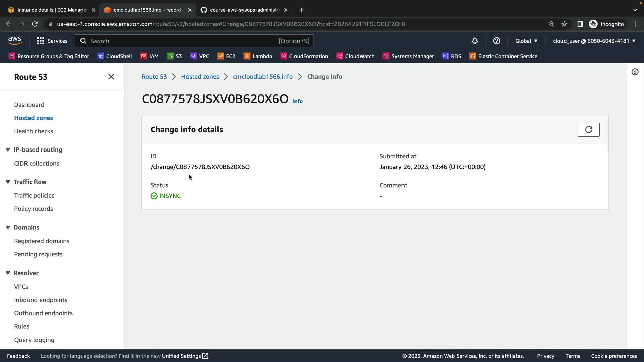Click the AWS logo home icon
644x362 pixels.
point(15,41)
